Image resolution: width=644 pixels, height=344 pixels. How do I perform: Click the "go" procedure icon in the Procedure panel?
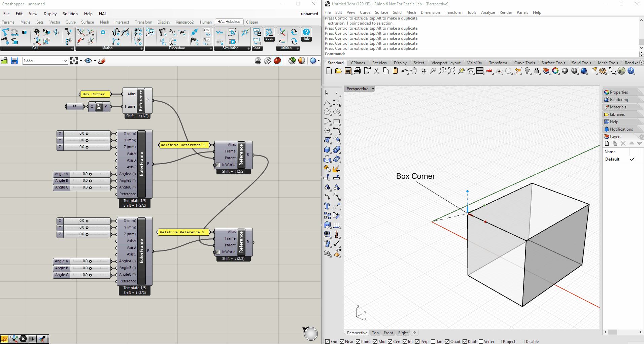pyautogui.click(x=182, y=32)
